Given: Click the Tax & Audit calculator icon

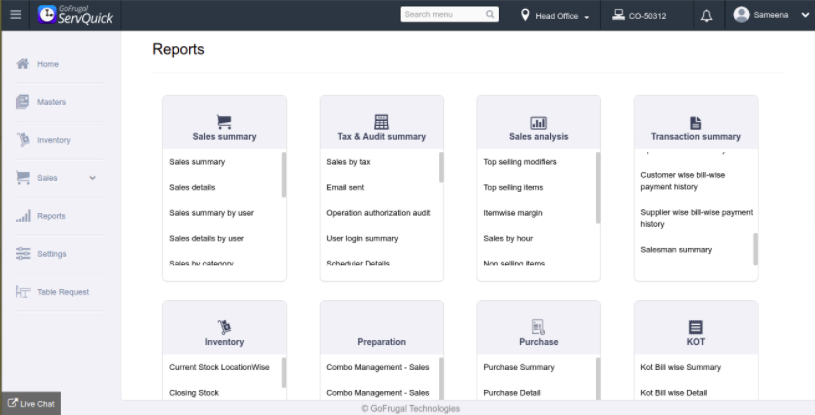Looking at the screenshot, I should [381, 121].
